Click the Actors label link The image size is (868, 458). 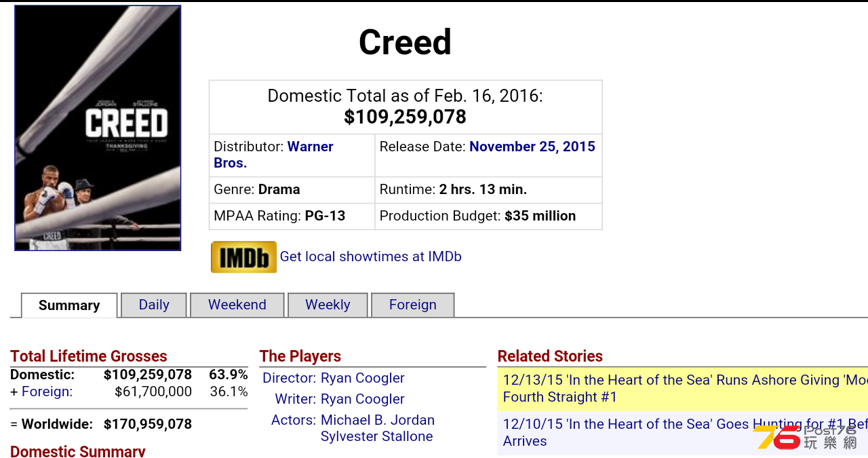point(294,420)
